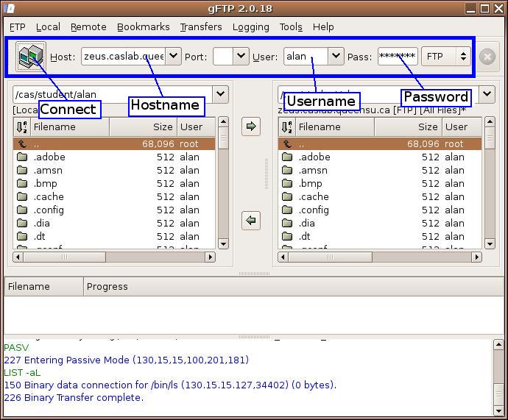Click the User field containing alan
Image resolution: width=508 pixels, height=420 pixels.
(x=306, y=57)
